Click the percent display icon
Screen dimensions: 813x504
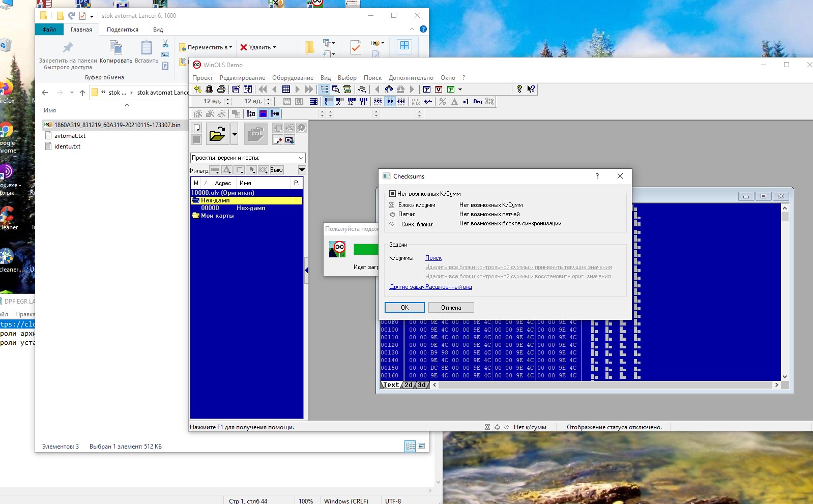click(443, 102)
